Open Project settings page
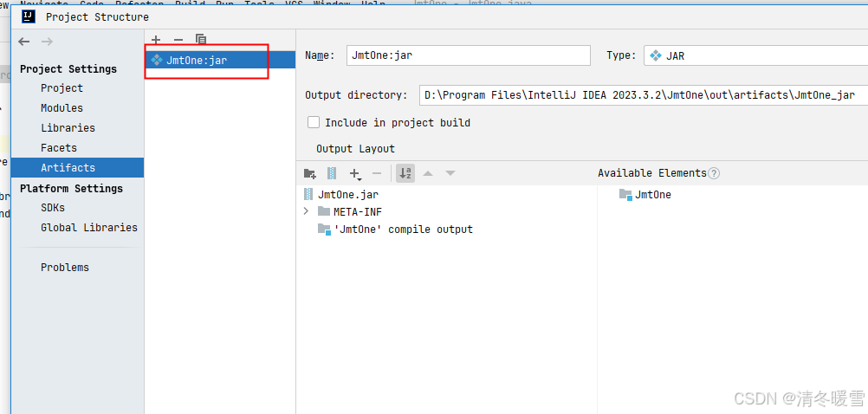 (x=62, y=88)
